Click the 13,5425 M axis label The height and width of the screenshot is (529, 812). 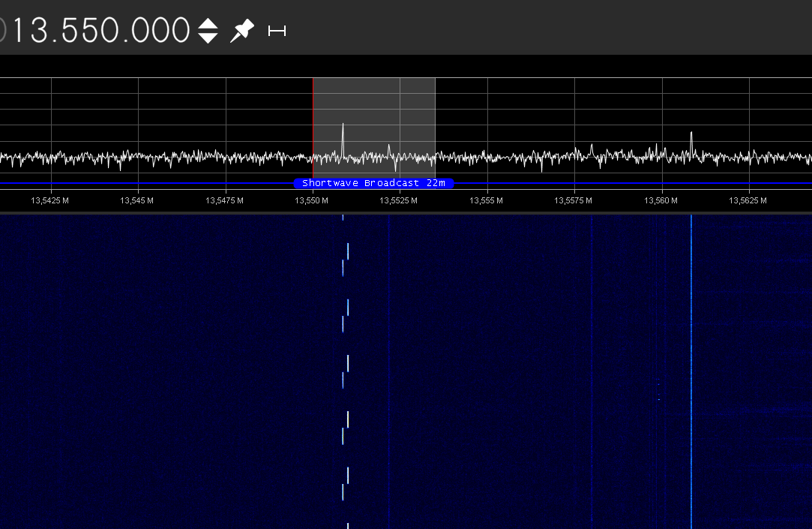click(x=49, y=200)
